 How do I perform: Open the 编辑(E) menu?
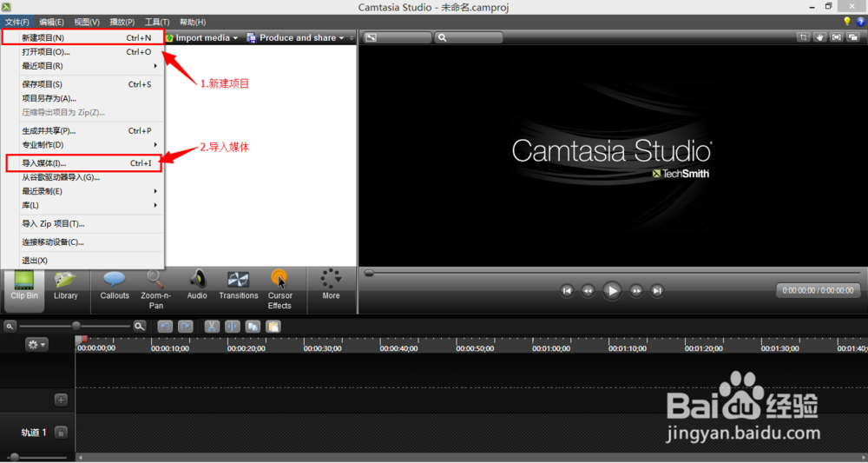point(51,23)
